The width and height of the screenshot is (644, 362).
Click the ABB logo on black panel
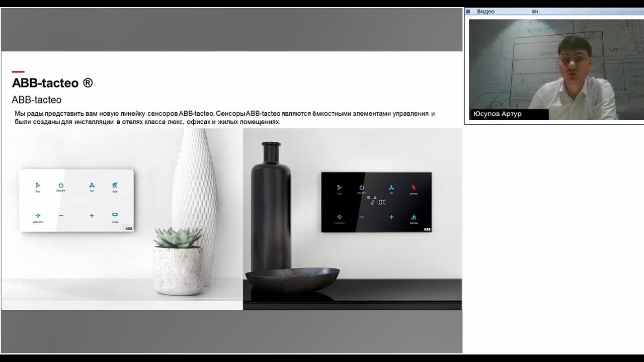click(x=427, y=229)
